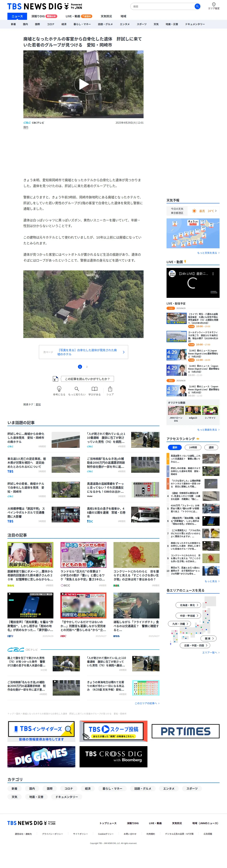The width and height of the screenshot is (227, 868).
Task: Open 経済 in the sub navigation bar
Action: (x=64, y=24)
